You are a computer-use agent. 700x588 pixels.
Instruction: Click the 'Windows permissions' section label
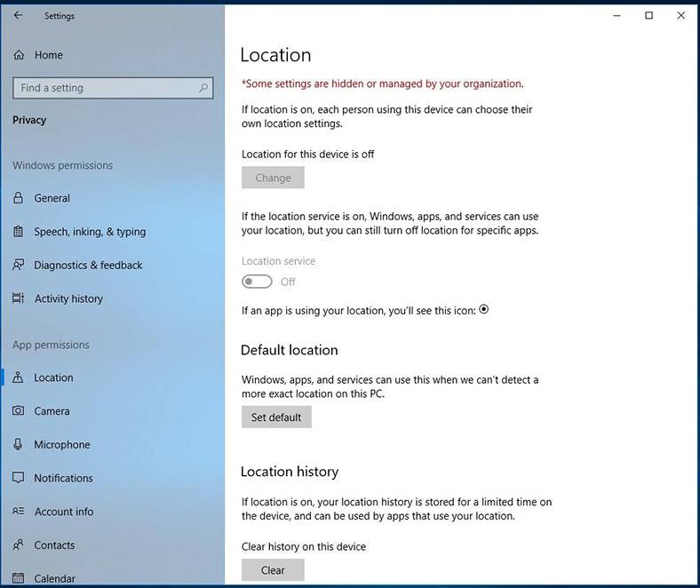click(62, 165)
